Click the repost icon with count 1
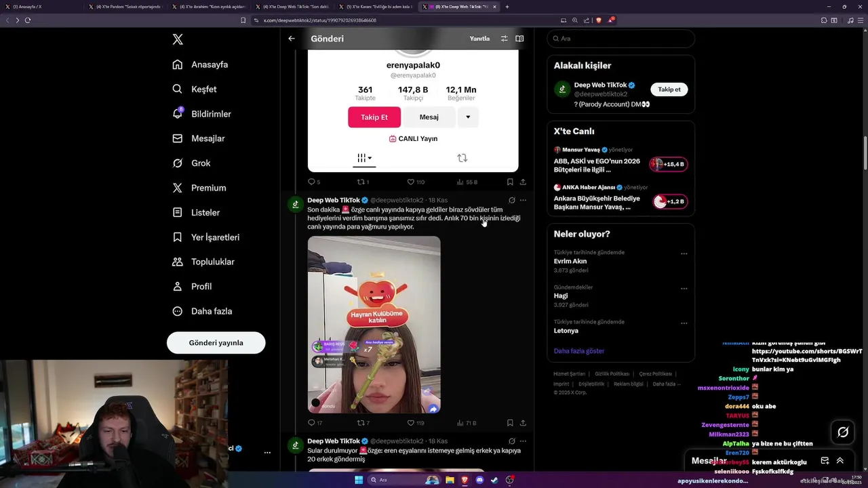Viewport: 868px width, 488px height. [363, 182]
